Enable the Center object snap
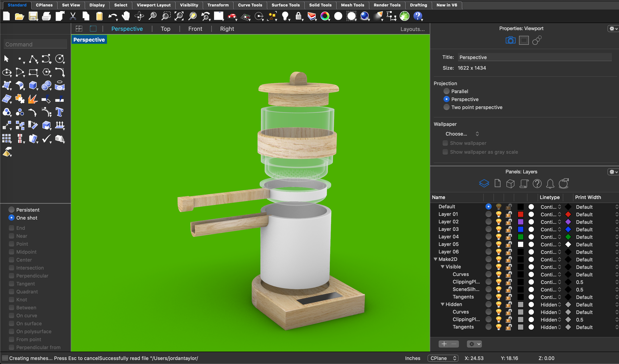The width and height of the screenshot is (619, 364). (x=11, y=260)
